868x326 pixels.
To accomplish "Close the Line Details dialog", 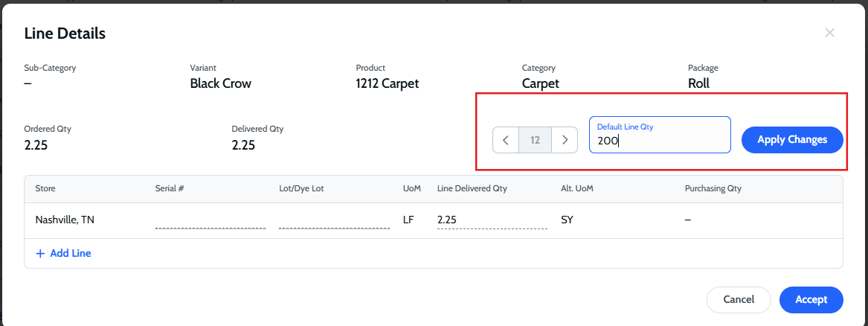I will coord(830,33).
